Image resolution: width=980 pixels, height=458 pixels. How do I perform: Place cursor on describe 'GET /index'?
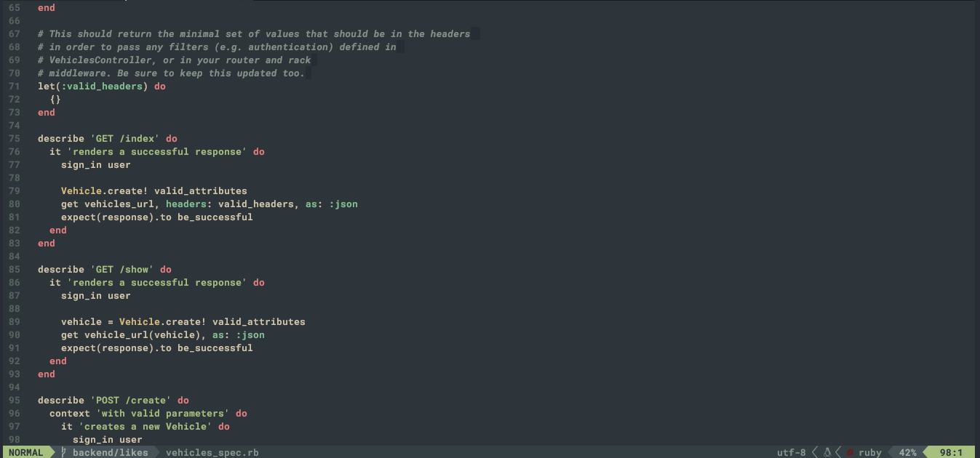108,138
